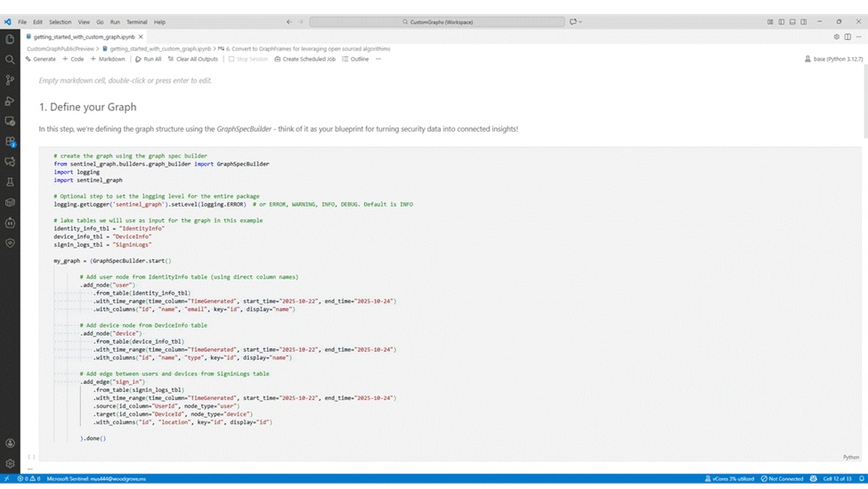
Task: Open the Accounts icon in activity bar
Action: click(10, 443)
